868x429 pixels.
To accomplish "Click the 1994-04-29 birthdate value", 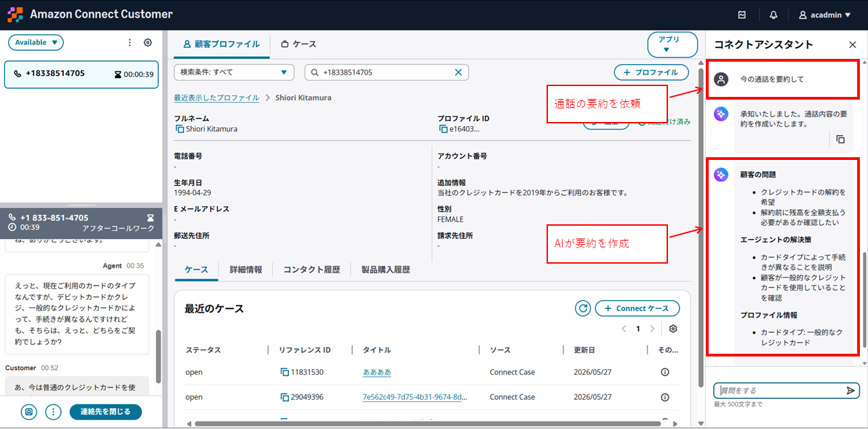I will click(193, 192).
